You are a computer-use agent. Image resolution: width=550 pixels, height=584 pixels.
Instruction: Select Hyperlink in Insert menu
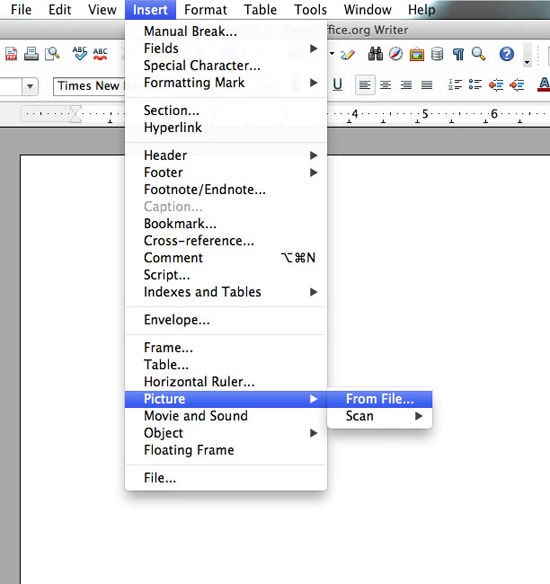[x=226, y=127]
